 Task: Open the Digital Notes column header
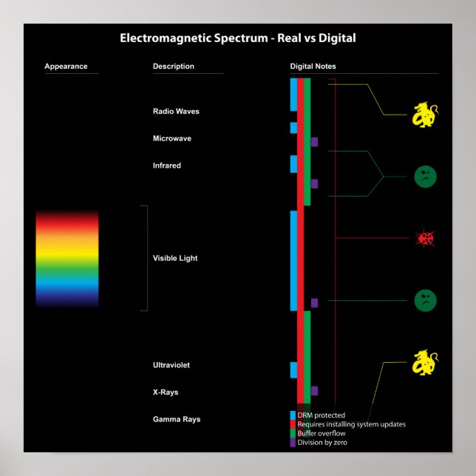pos(313,67)
